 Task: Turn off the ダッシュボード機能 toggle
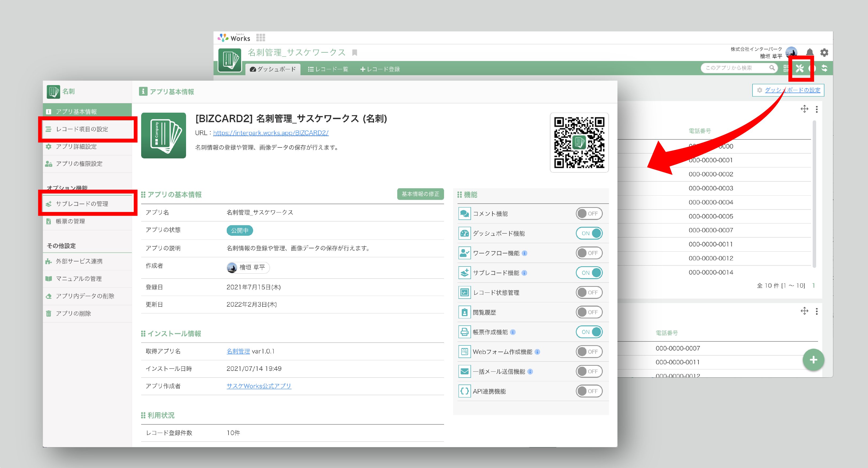point(589,233)
